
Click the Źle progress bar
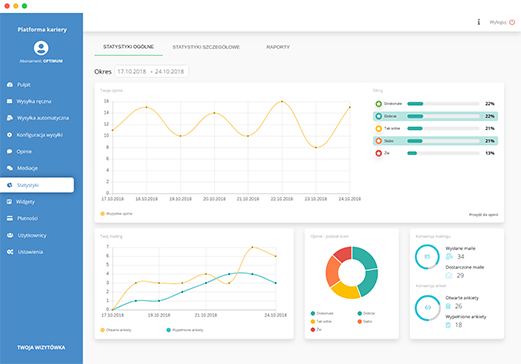[x=443, y=153]
